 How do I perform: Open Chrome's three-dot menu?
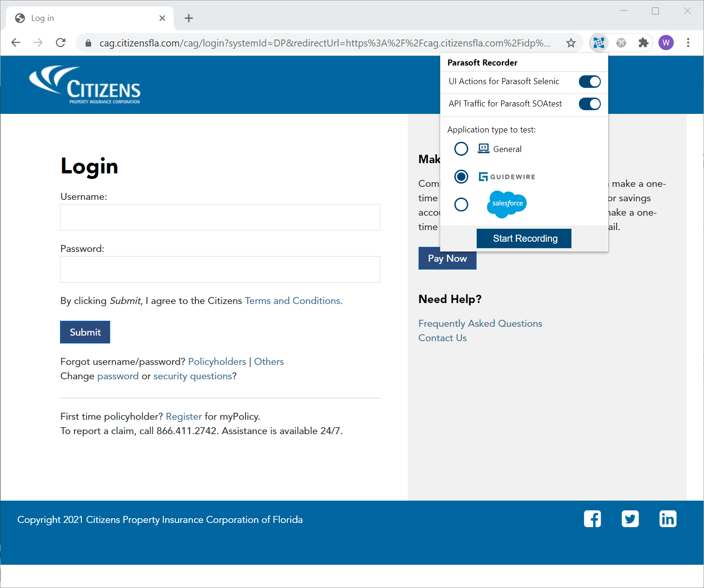pos(688,43)
